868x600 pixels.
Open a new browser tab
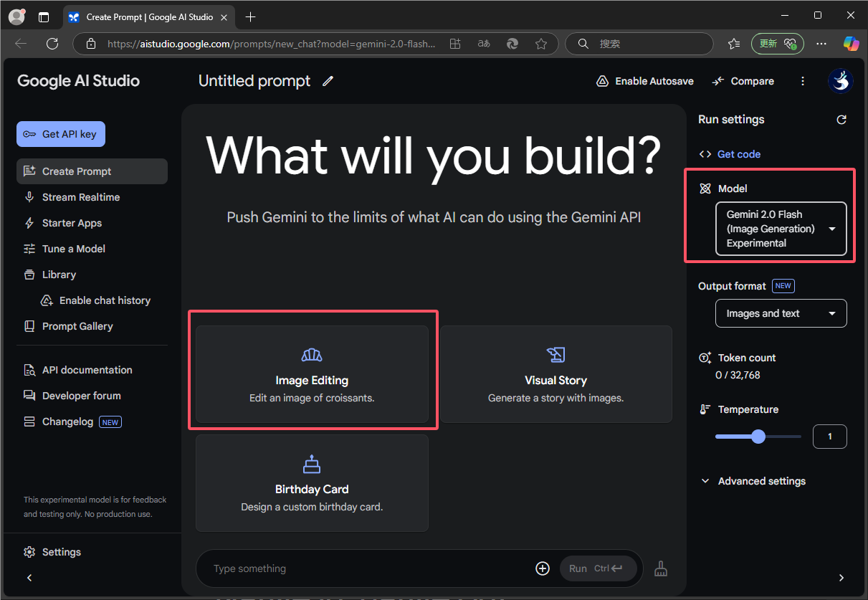pos(250,16)
